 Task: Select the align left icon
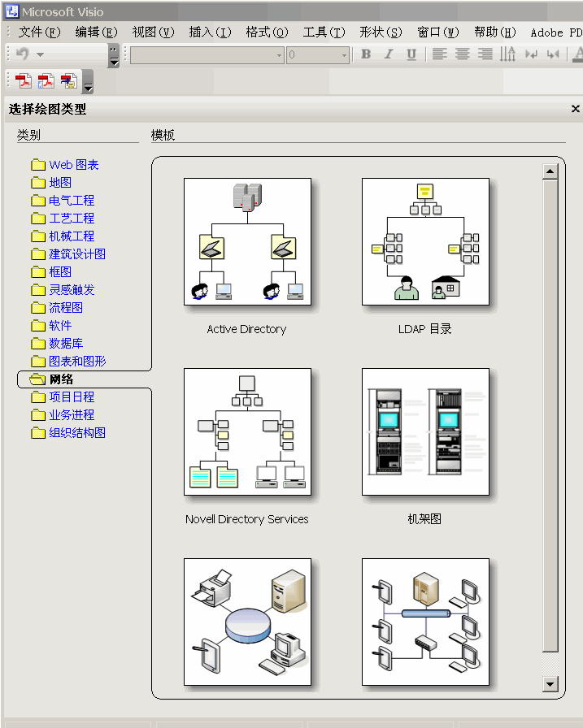tap(440, 54)
